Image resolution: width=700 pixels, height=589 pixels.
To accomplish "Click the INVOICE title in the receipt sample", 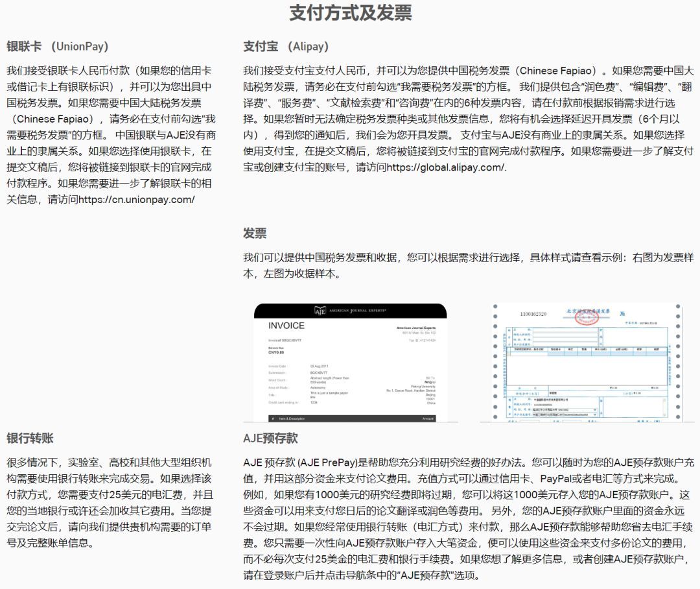I will (x=286, y=326).
